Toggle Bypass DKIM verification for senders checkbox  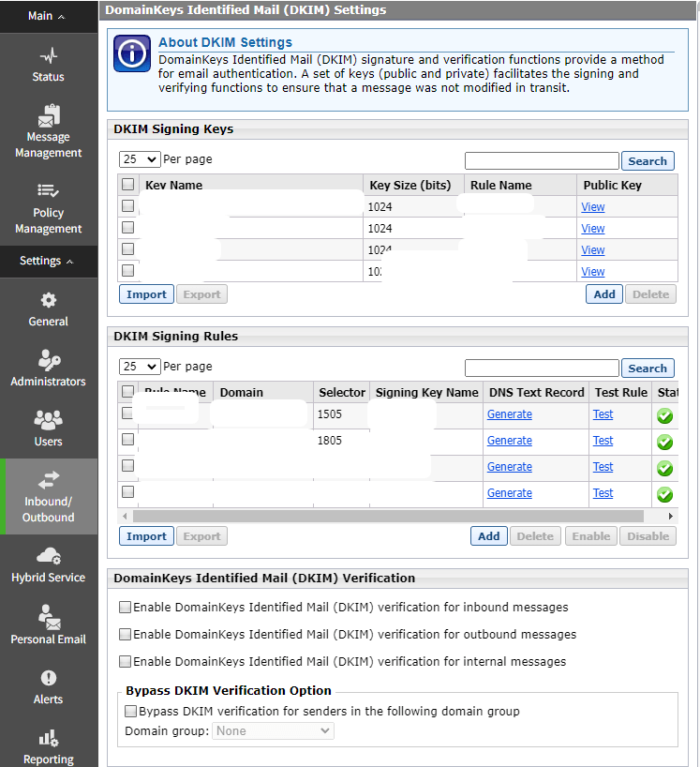(x=131, y=712)
